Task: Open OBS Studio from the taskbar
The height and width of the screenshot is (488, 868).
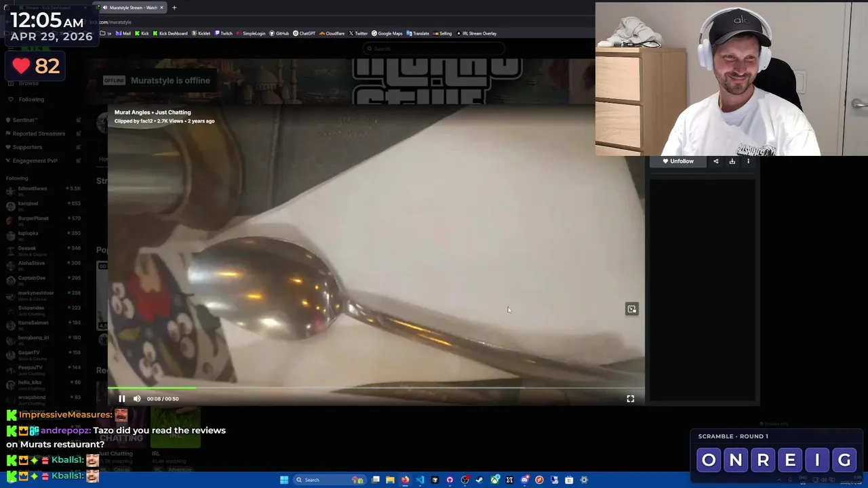Action: click(x=465, y=480)
